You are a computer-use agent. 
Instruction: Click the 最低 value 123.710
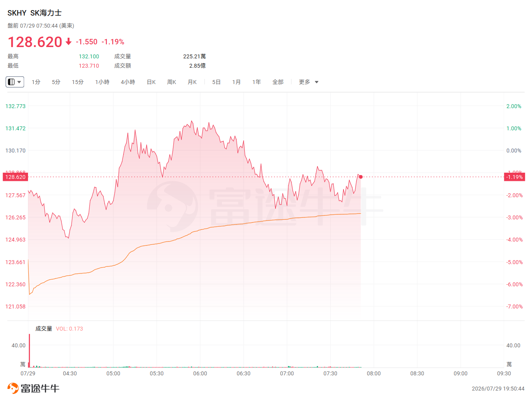[x=89, y=66]
